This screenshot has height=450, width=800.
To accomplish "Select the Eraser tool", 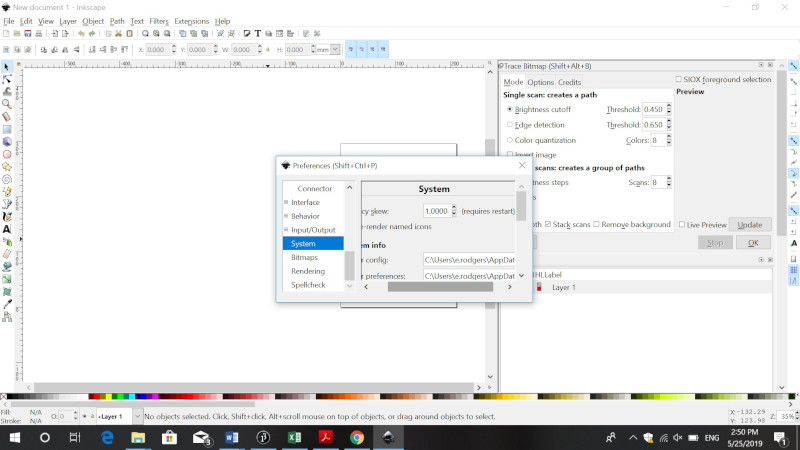I will tap(7, 254).
